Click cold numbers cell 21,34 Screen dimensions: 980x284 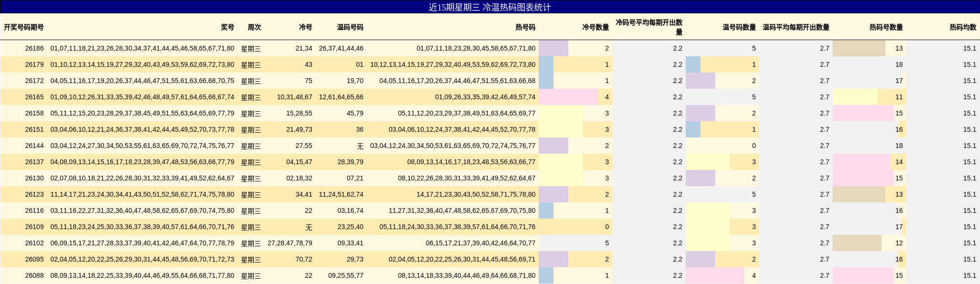(x=304, y=48)
